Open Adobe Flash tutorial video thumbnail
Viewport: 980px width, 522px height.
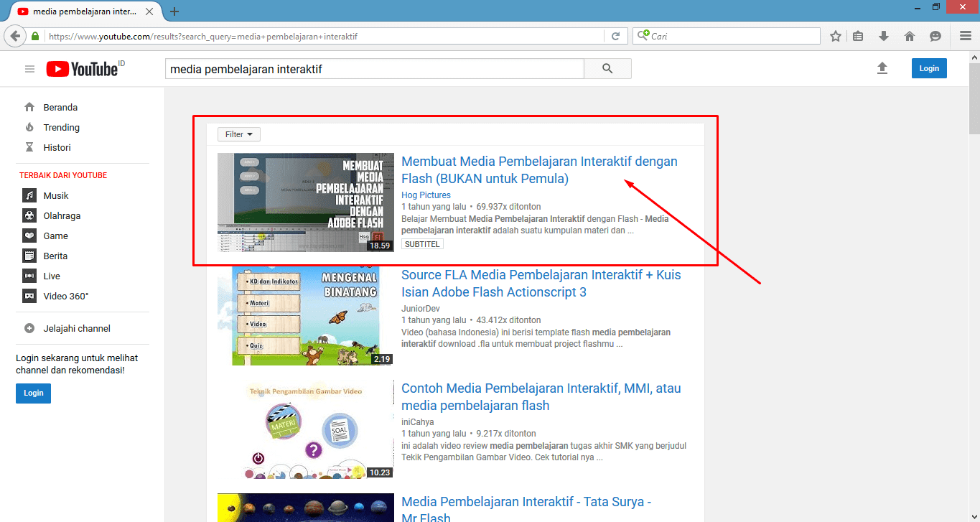(306, 202)
